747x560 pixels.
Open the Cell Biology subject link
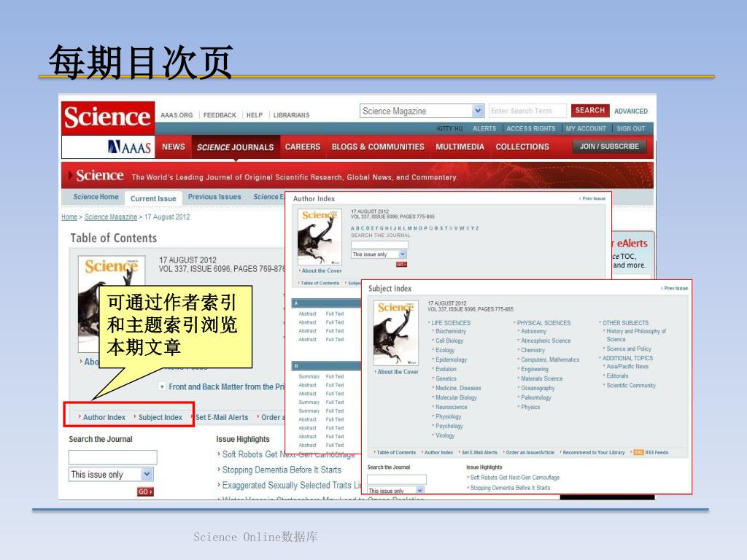449,341
